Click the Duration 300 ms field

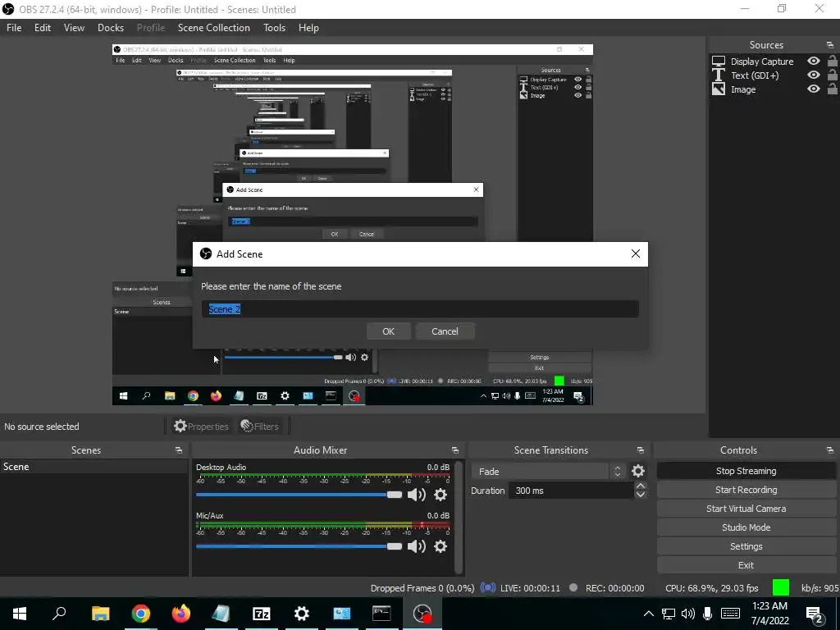[571, 491]
